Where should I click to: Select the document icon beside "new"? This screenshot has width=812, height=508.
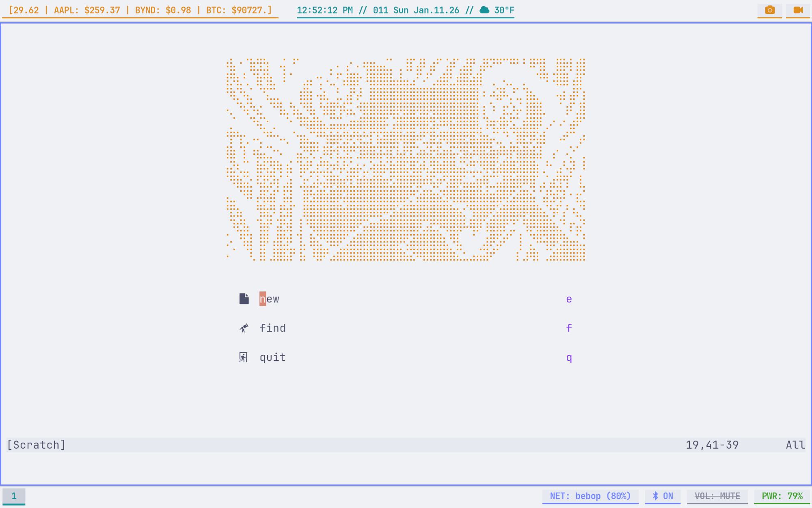tap(244, 298)
